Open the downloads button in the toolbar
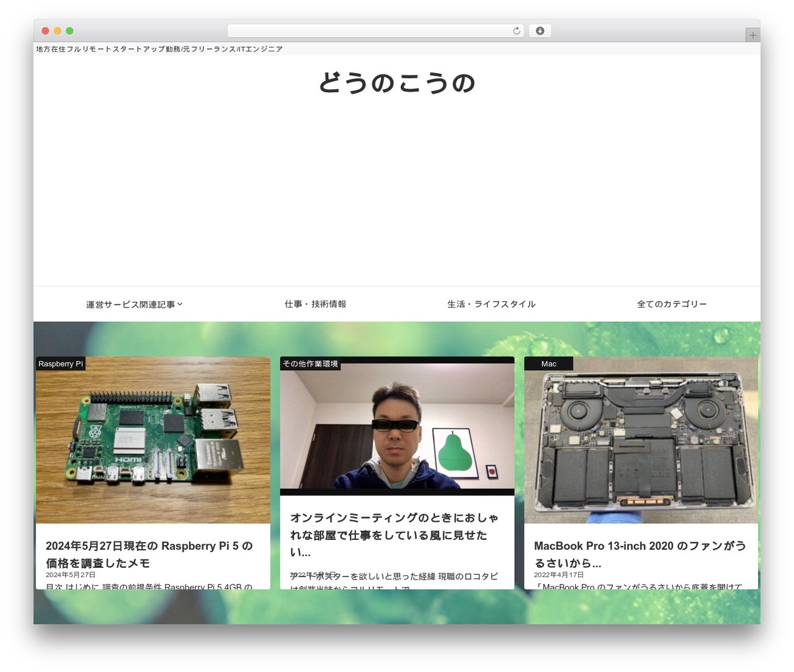The height and width of the screenshot is (672, 794). click(x=540, y=31)
